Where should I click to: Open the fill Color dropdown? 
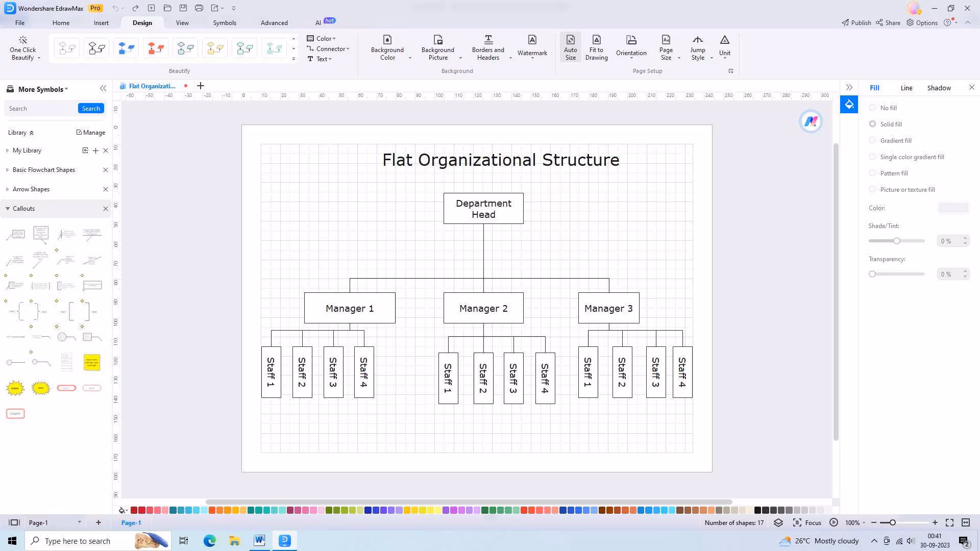[953, 208]
